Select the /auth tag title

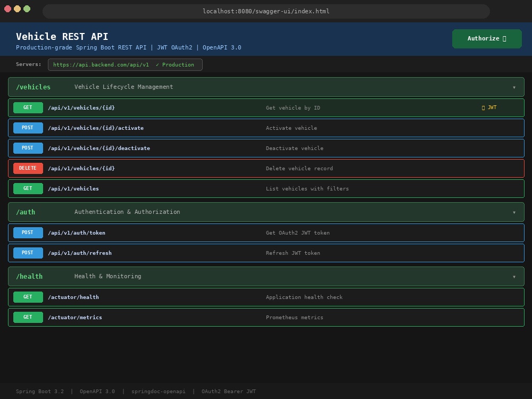pos(26,212)
